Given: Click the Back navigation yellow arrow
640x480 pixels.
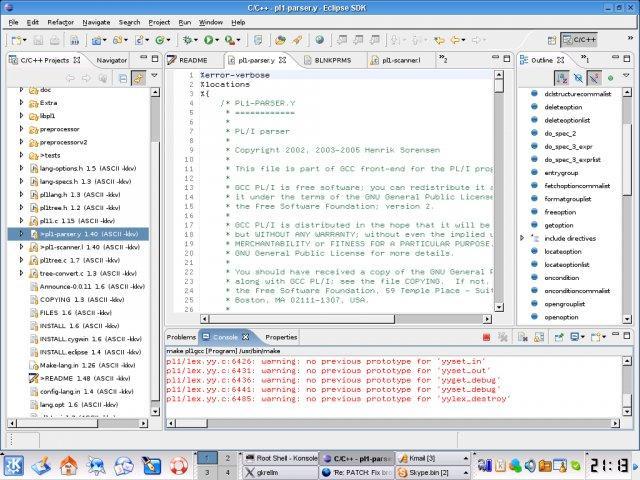Looking at the screenshot, I should 455,40.
